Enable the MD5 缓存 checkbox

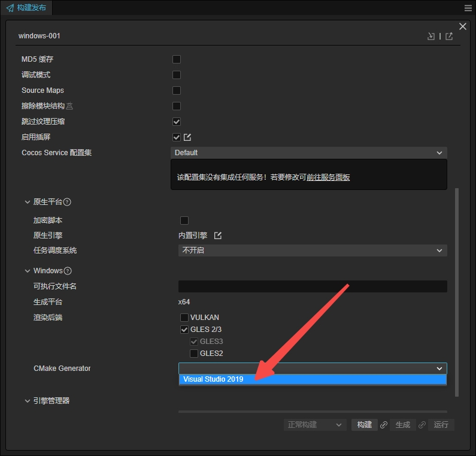coord(177,59)
